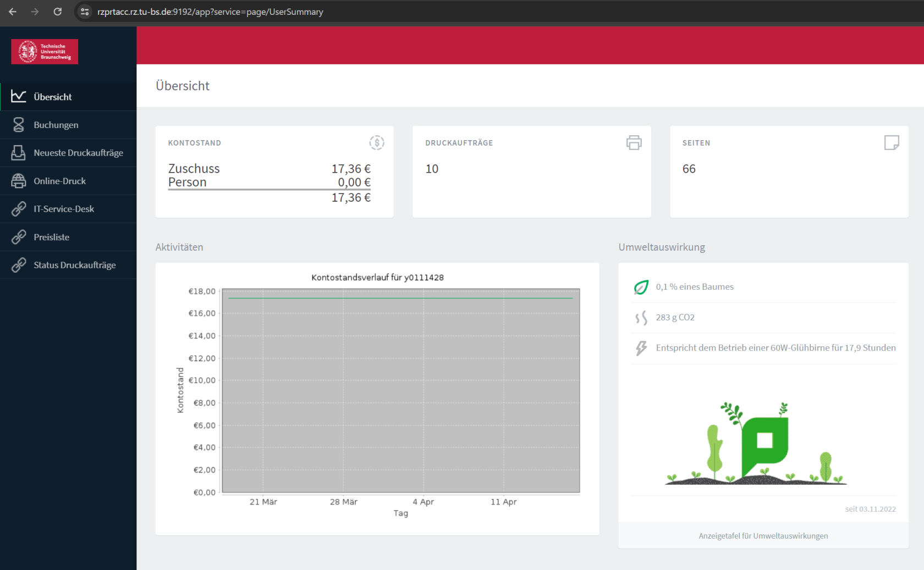Click the Seiten count 66
The height and width of the screenshot is (570, 924).
pyautogui.click(x=689, y=169)
